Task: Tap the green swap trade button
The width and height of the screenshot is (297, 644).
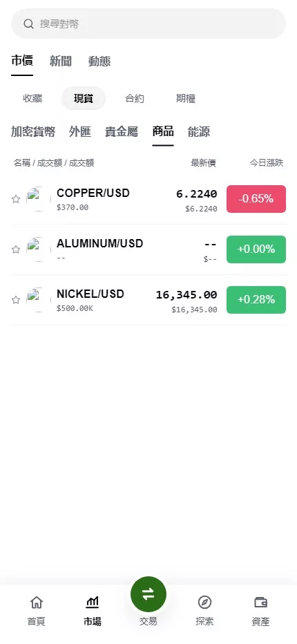Action: tap(148, 594)
